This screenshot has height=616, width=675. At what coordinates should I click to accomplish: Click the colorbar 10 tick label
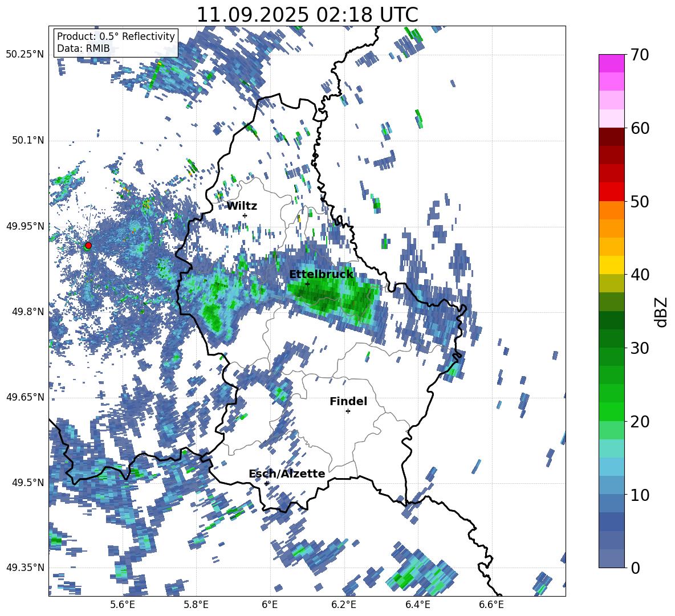[640, 495]
